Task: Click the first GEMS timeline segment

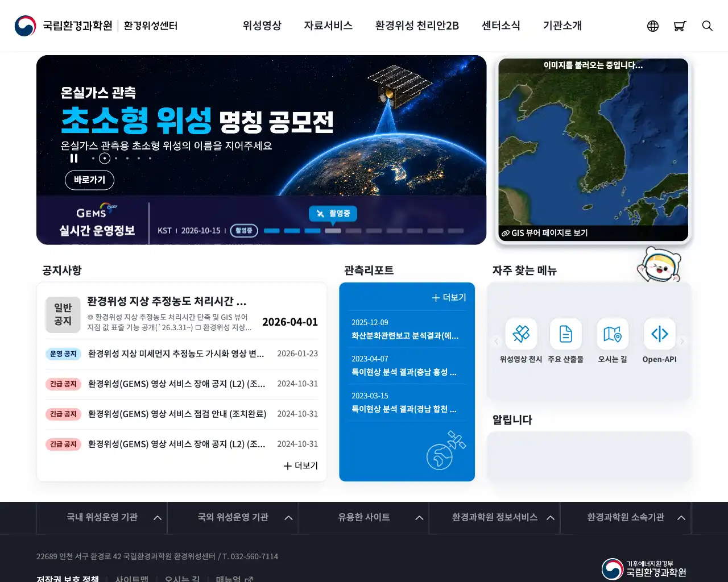Action: [x=272, y=231]
